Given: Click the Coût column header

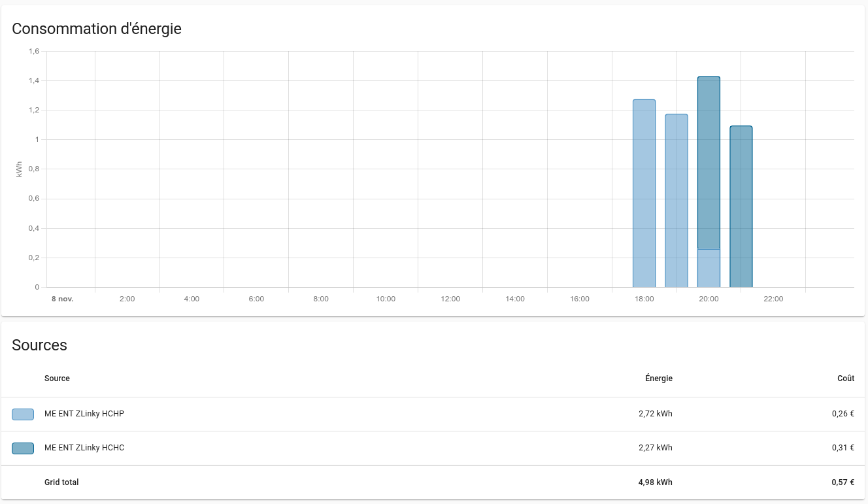Looking at the screenshot, I should pyautogui.click(x=846, y=378).
